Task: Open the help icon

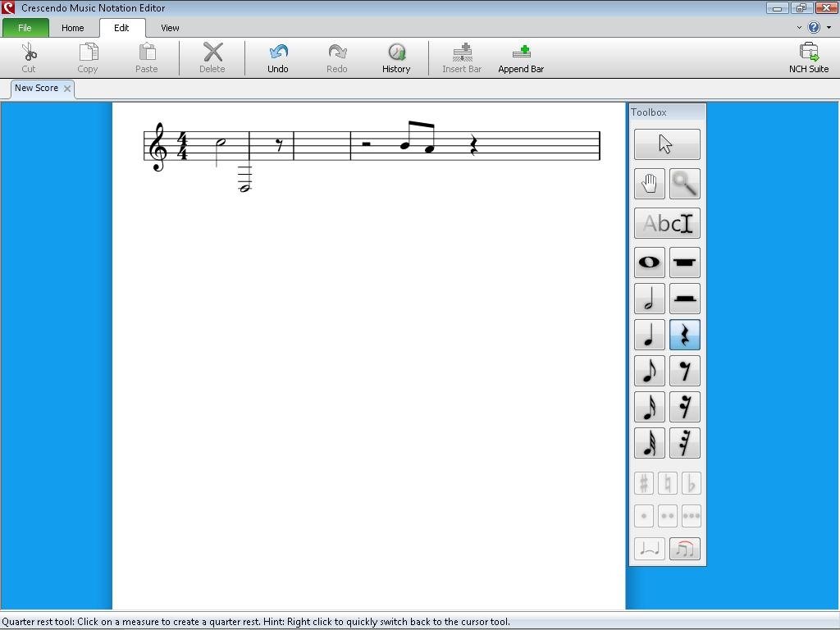Action: pyautogui.click(x=814, y=27)
